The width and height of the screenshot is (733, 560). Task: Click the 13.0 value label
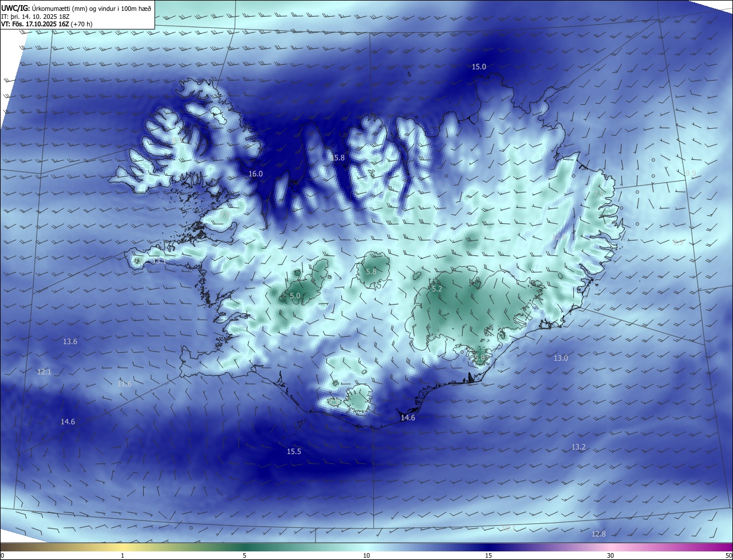point(561,358)
